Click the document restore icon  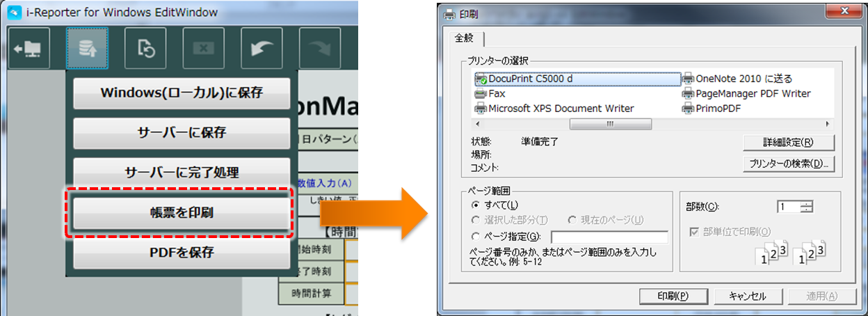point(145,48)
